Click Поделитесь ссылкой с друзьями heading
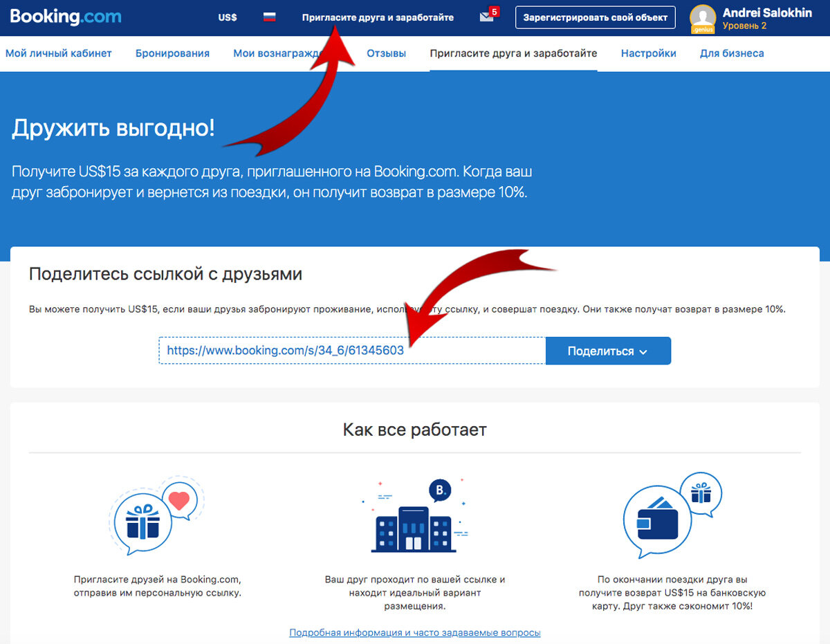Screen dimensions: 830x644 166,274
